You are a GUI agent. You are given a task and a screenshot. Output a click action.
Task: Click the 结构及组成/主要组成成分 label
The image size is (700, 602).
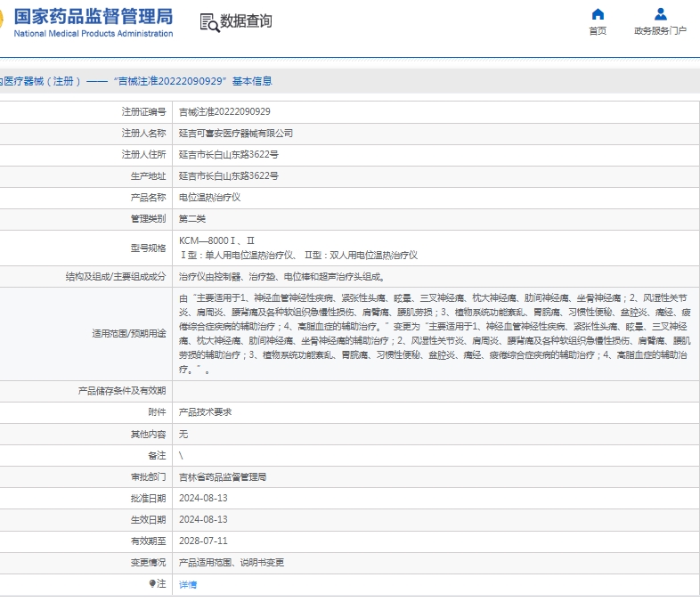(116, 277)
